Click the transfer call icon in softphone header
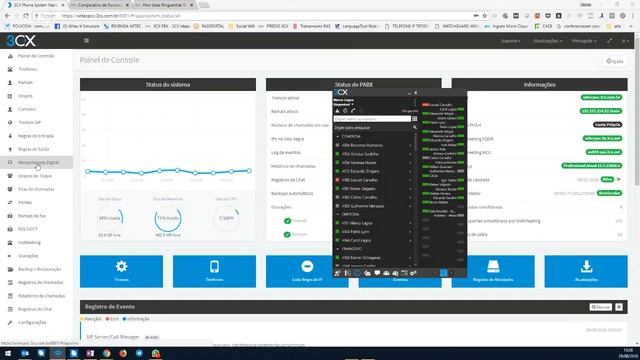640x360 pixels. point(353,111)
